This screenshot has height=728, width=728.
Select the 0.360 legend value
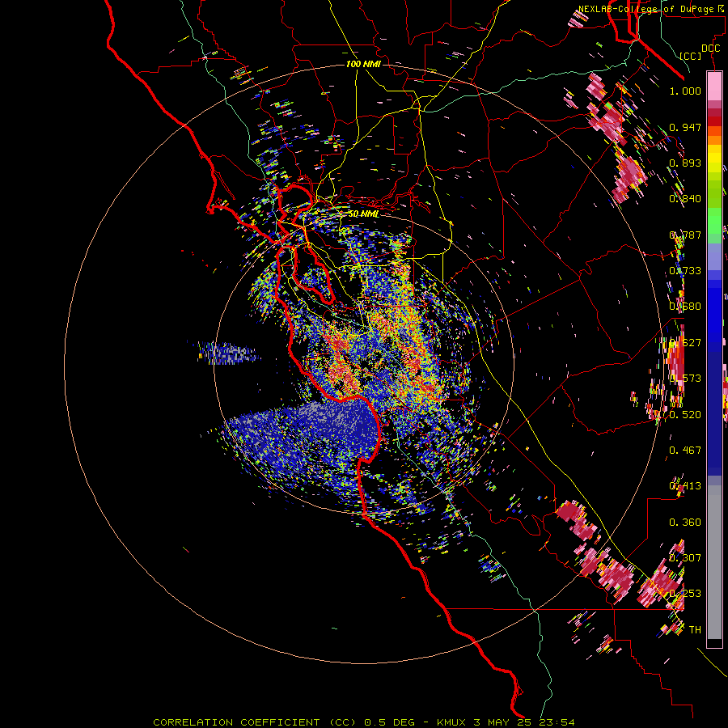(685, 522)
